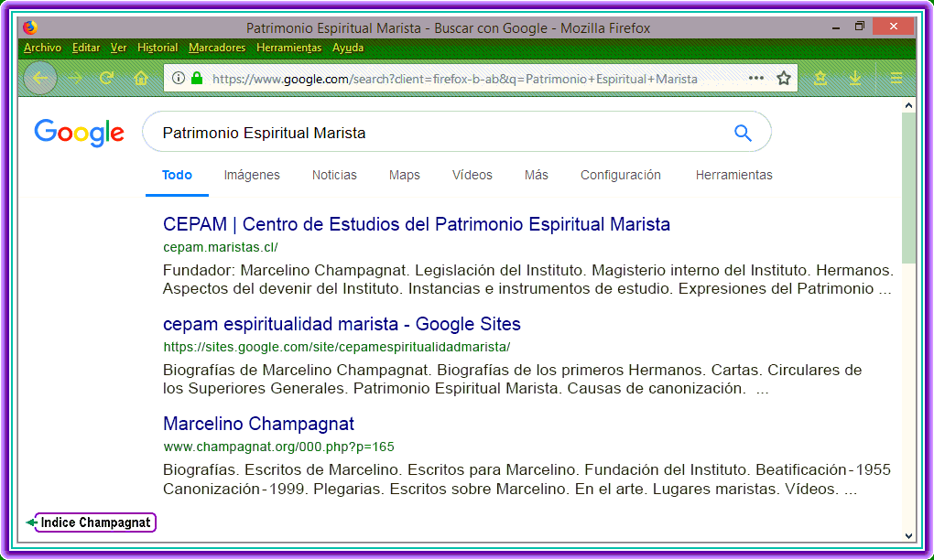Expand the Más search options
This screenshot has height=560, width=934.
(x=536, y=175)
